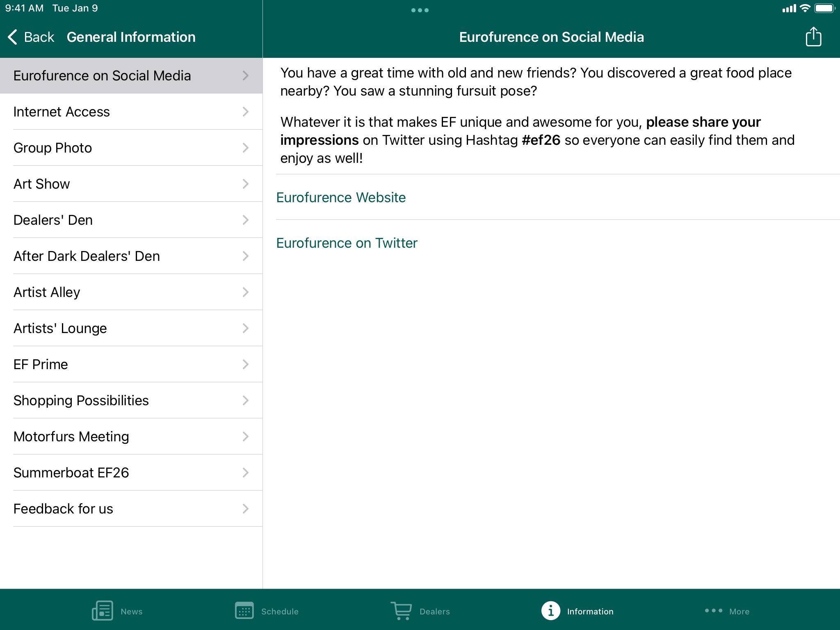Open Motorfurs Meeting entry
This screenshot has width=840, height=630.
[x=131, y=436]
